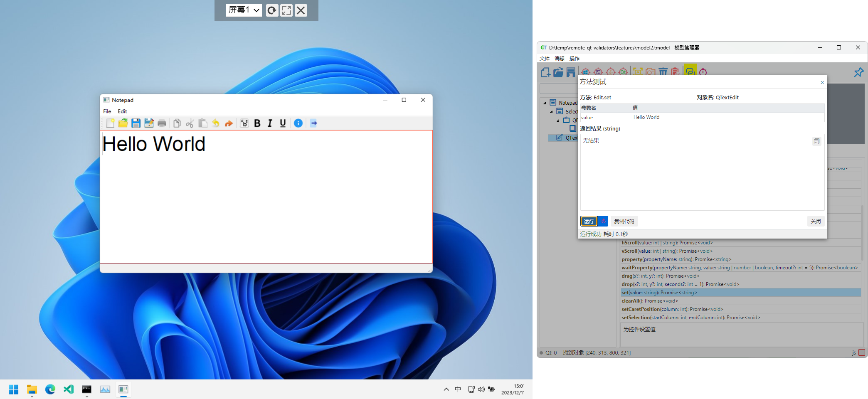Open the 编辑 menu in model manager

[559, 58]
